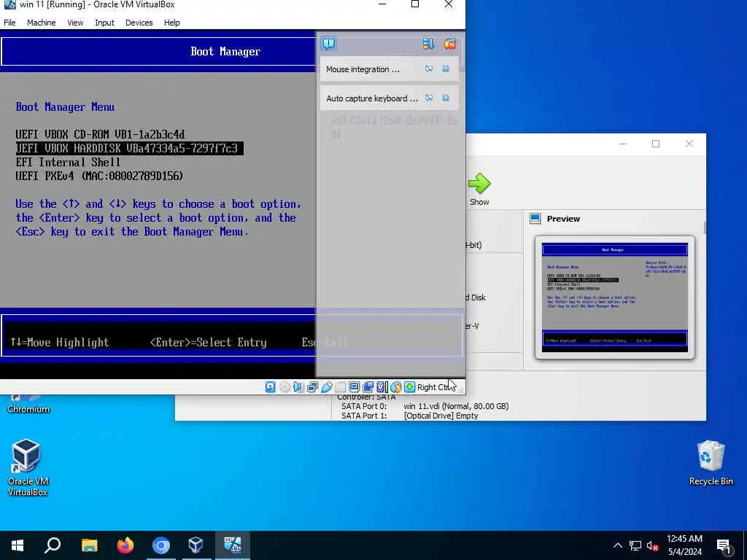Open the taskbar clock and date
747x560 pixels.
point(684,545)
